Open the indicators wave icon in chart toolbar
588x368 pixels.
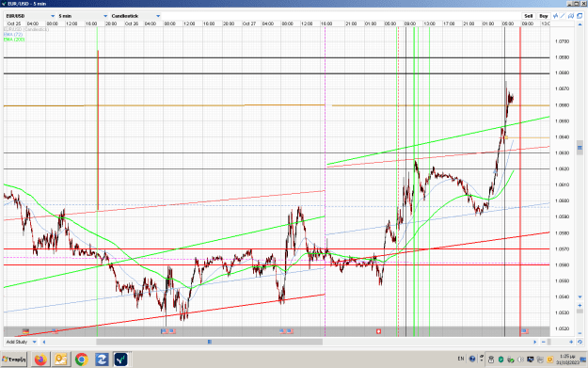[x=556, y=16]
